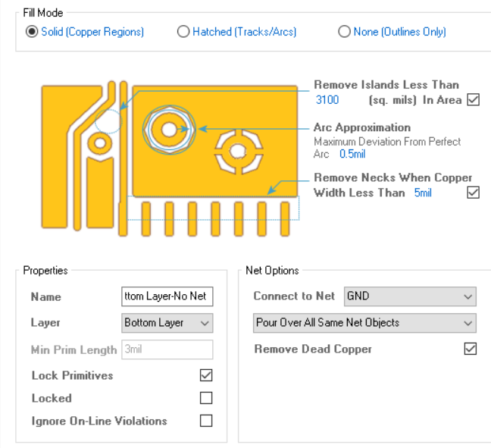This screenshot has width=491, height=448.
Task: Open the Layer dropdown showing Bottom Layer
Action: click(167, 323)
